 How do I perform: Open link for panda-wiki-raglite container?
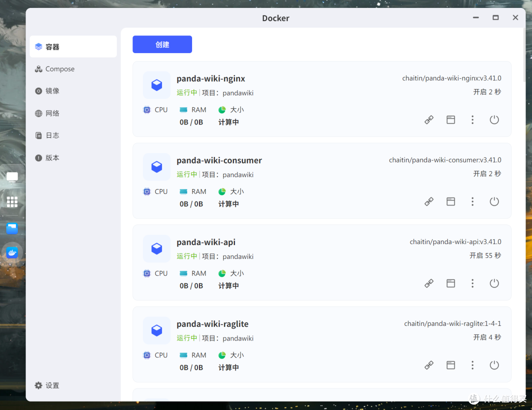pyautogui.click(x=429, y=365)
